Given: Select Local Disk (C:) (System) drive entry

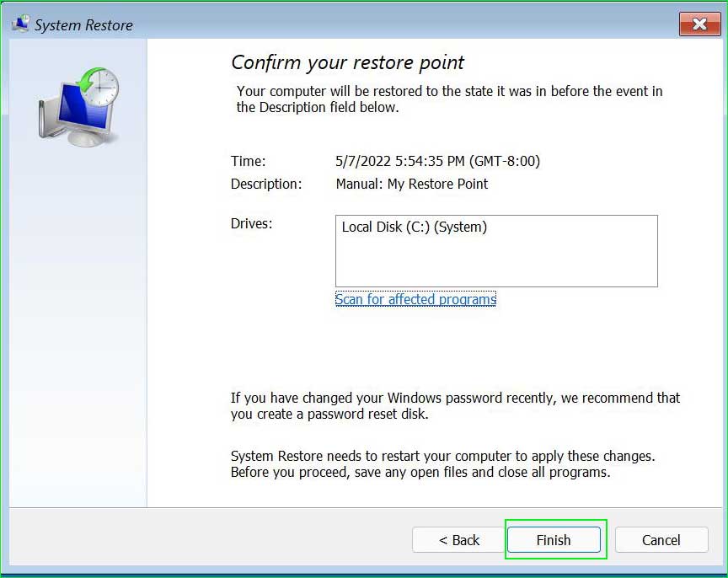Looking at the screenshot, I should tap(415, 227).
